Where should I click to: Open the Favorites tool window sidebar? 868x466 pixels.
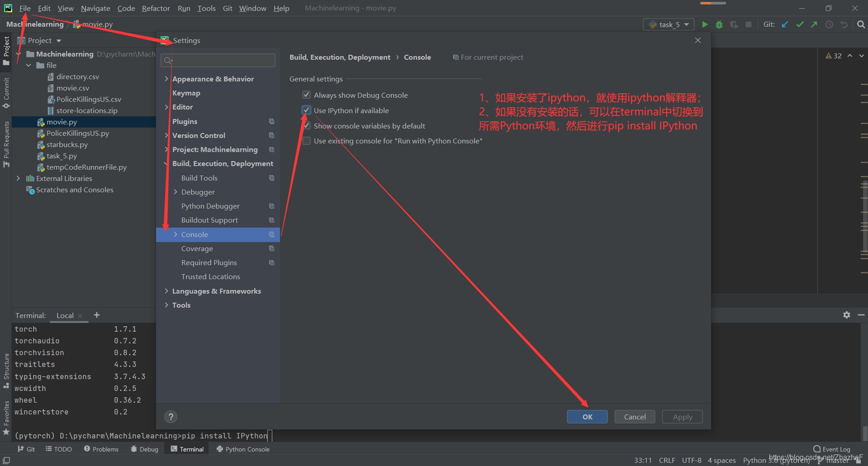coord(6,418)
